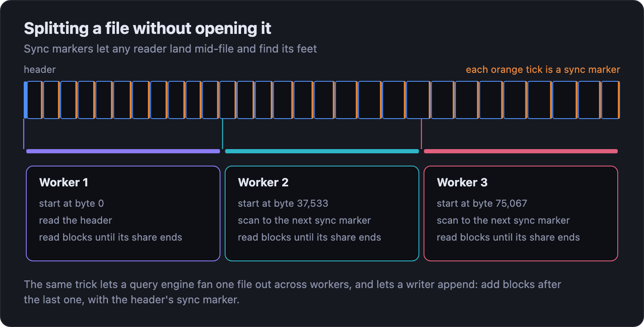Select the Worker 1 title
Viewport: 644px width, 327px height.
[64, 183]
